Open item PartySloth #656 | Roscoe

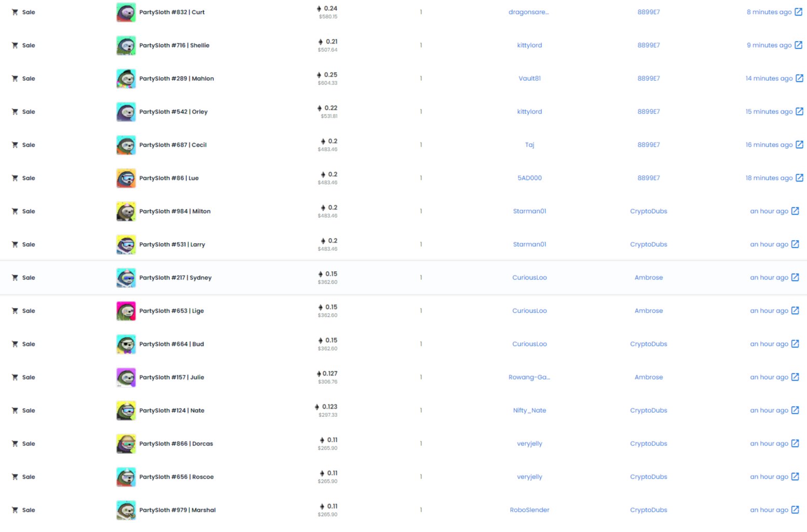coord(176,477)
